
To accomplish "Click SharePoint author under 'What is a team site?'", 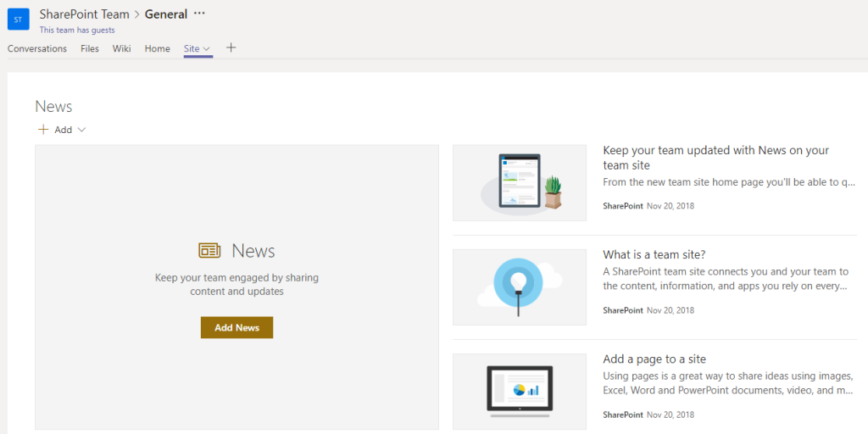I will pos(623,310).
